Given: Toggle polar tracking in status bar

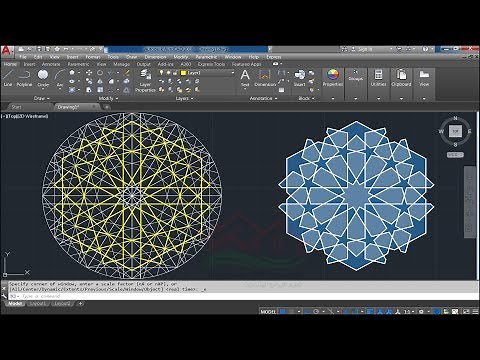Looking at the screenshot, I should (316, 312).
